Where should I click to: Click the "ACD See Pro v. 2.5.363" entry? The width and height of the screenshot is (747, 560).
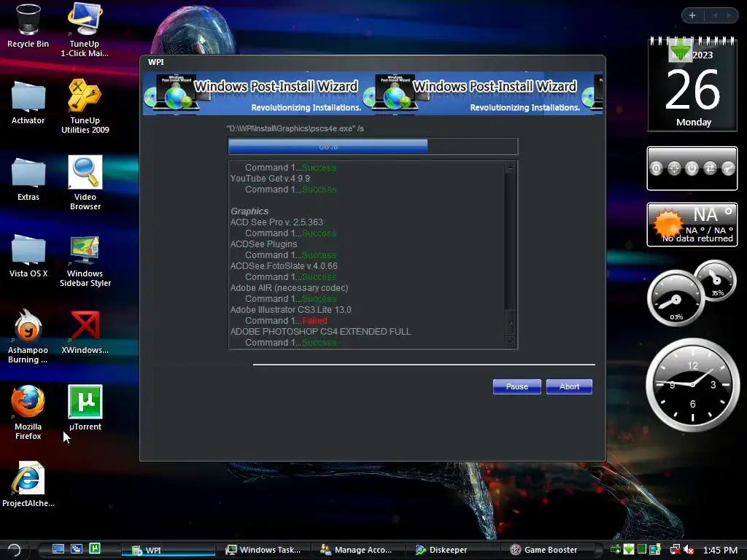[x=276, y=222]
